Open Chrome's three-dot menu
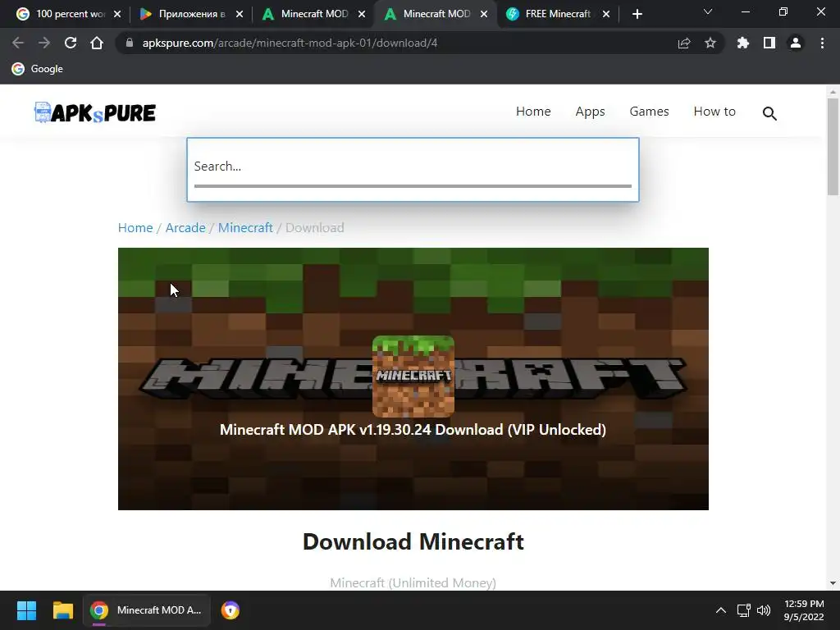840x630 pixels. 822,43
